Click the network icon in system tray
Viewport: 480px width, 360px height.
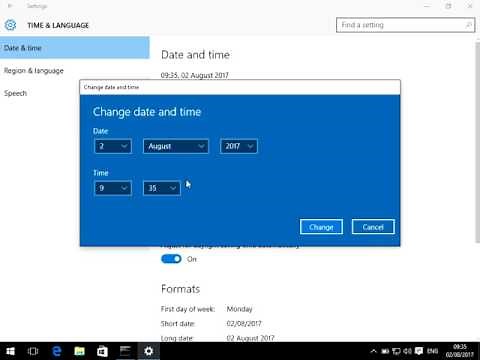(396, 351)
